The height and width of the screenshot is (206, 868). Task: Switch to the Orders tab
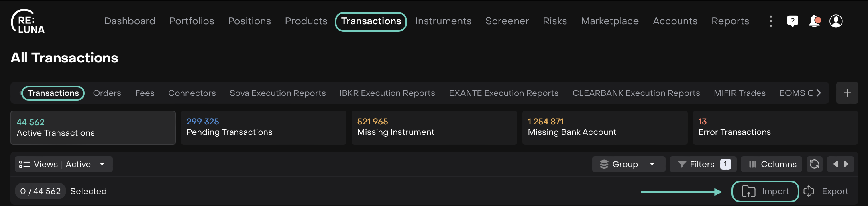[107, 93]
